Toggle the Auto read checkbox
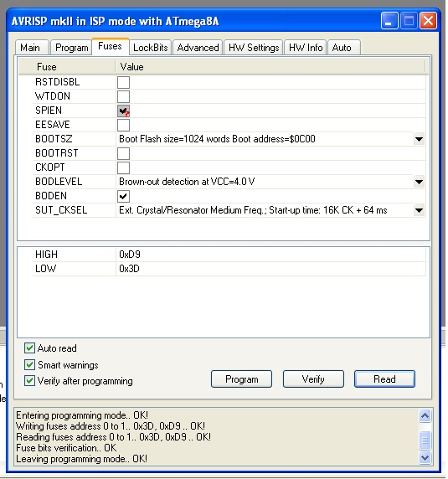 pyautogui.click(x=29, y=348)
